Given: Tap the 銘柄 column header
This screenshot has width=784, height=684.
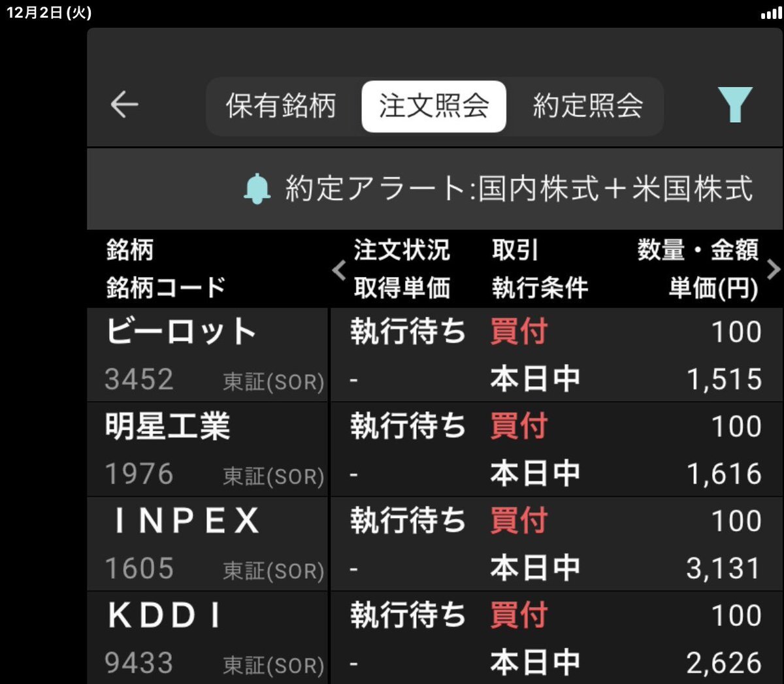Looking at the screenshot, I should pos(130,250).
